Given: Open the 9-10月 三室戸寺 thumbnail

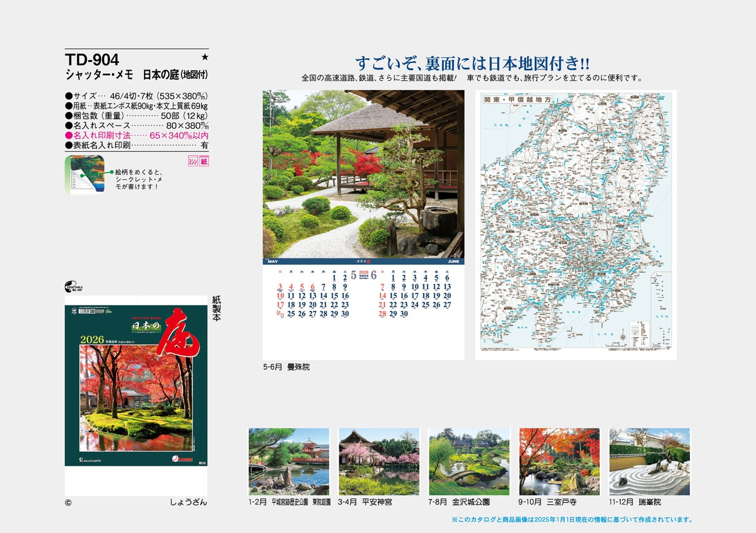Looking at the screenshot, I should 559,462.
